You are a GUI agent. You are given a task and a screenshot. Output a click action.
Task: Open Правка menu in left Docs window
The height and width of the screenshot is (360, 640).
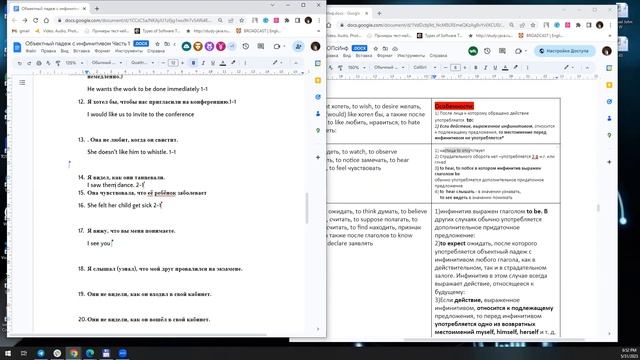tap(48, 51)
